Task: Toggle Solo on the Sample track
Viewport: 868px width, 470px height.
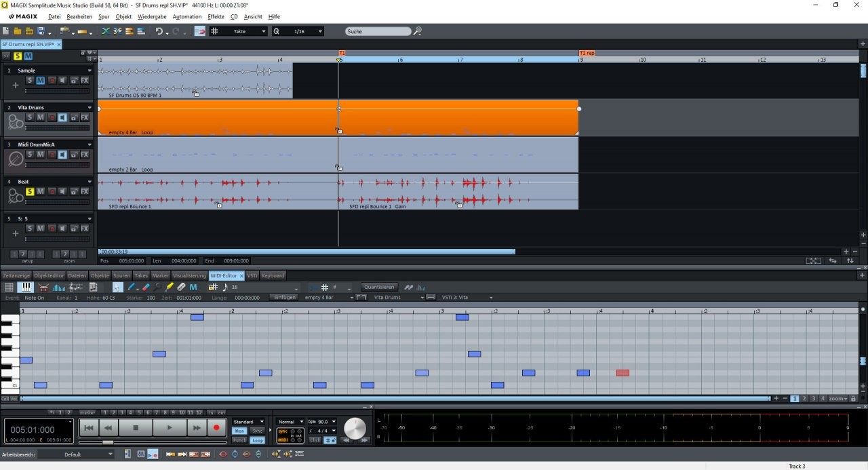Action: 30,80
